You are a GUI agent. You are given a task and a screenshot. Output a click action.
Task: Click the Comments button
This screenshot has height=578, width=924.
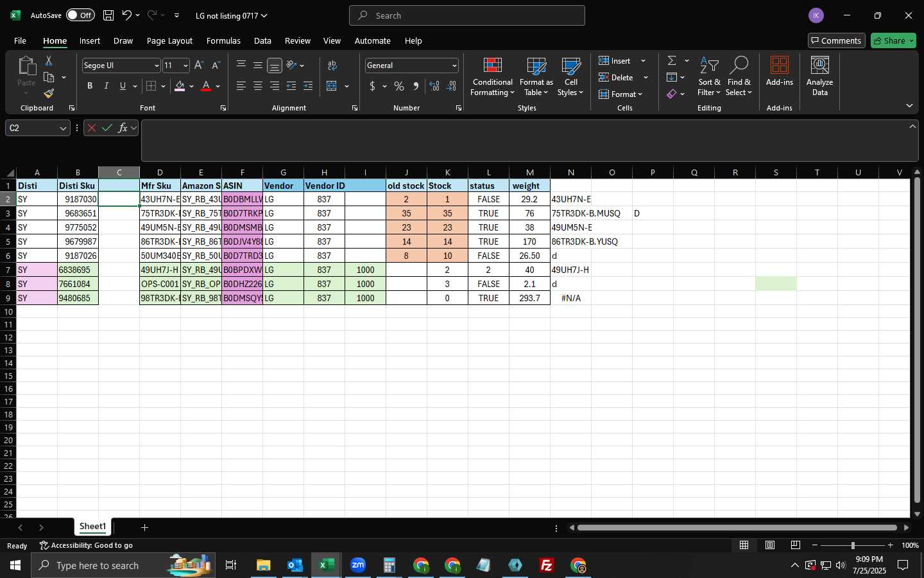837,40
